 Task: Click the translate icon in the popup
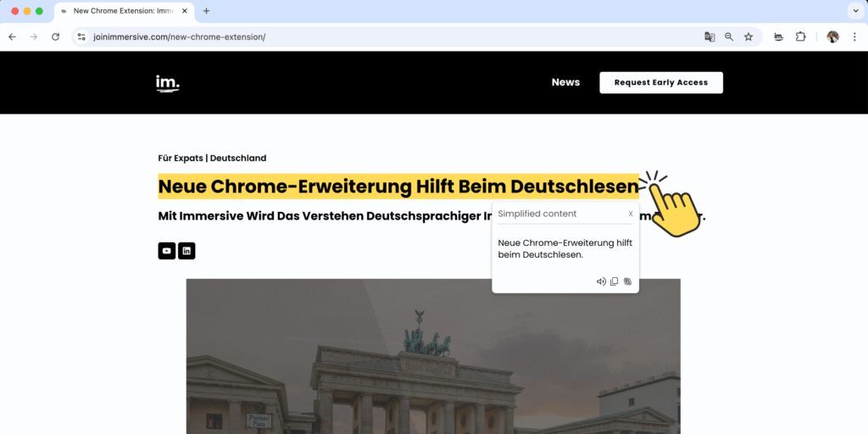[x=628, y=281]
